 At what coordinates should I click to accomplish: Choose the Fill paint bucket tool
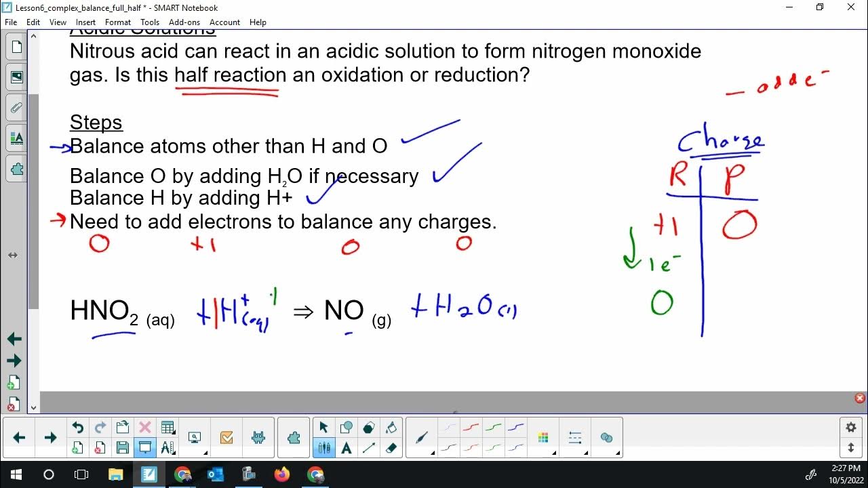[x=391, y=428]
